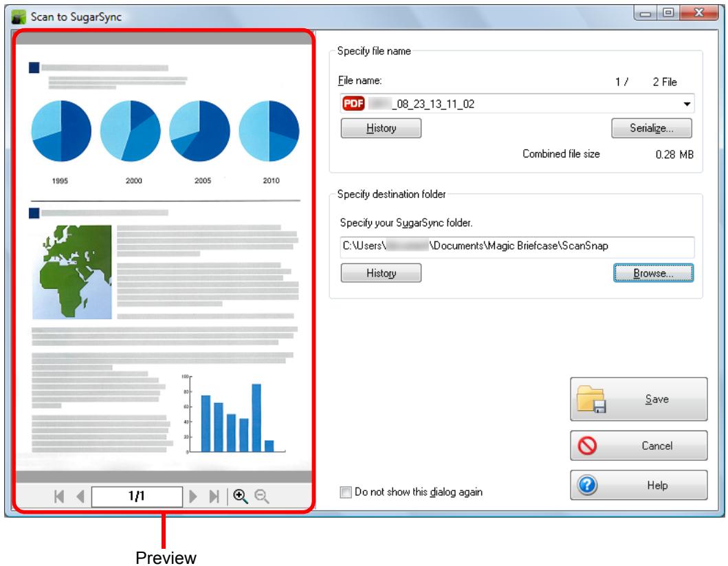Click the page number field 1/1

coord(137,497)
